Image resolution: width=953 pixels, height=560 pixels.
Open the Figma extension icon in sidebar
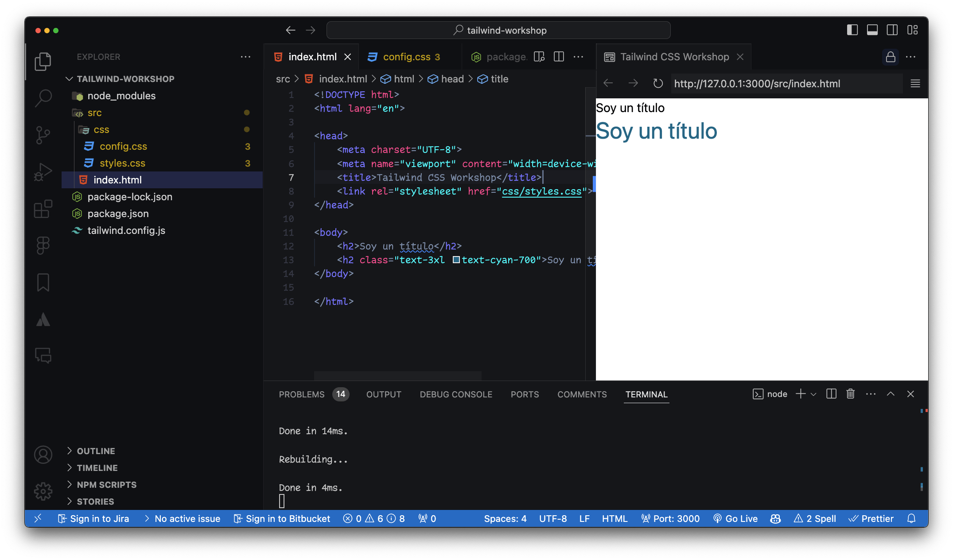(43, 245)
